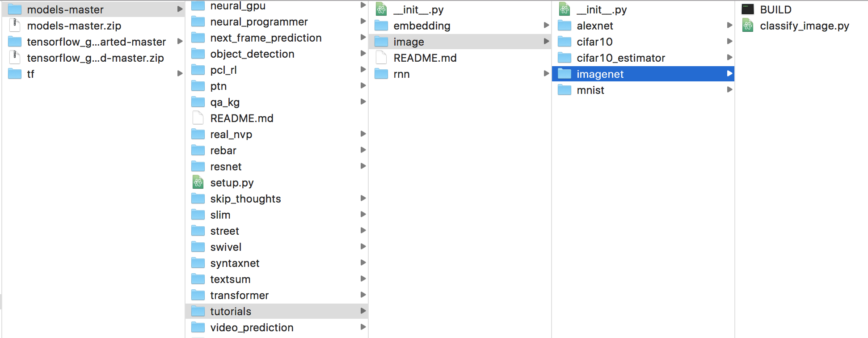Expand the rnn folder arrow
This screenshot has height=338, width=868.
pos(546,73)
